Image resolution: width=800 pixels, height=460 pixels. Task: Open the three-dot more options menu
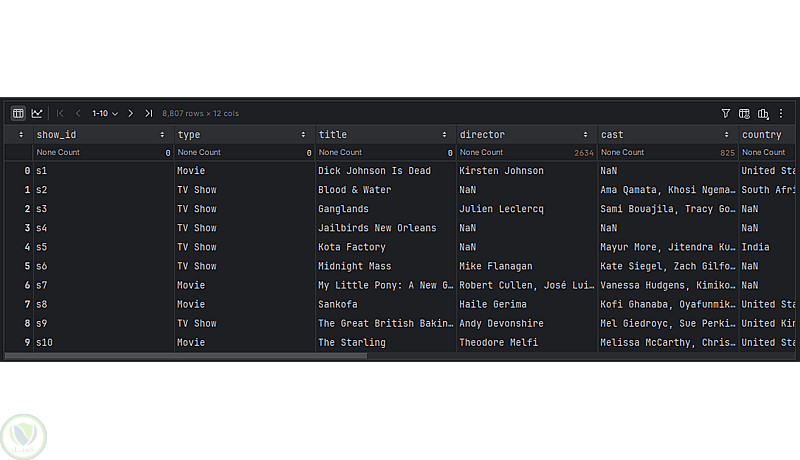[781, 114]
